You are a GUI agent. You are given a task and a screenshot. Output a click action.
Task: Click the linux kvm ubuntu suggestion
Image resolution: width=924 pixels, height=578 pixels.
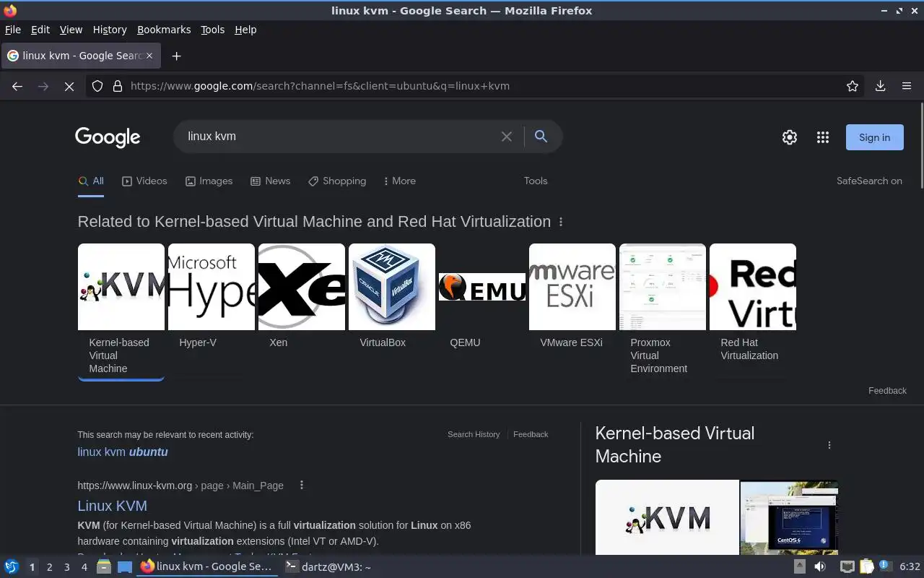pyautogui.click(x=123, y=452)
